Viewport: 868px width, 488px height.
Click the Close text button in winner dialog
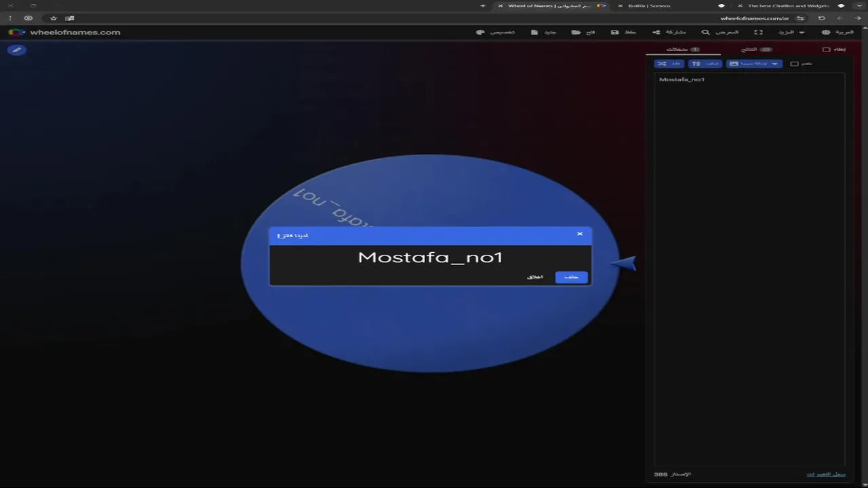[535, 277]
